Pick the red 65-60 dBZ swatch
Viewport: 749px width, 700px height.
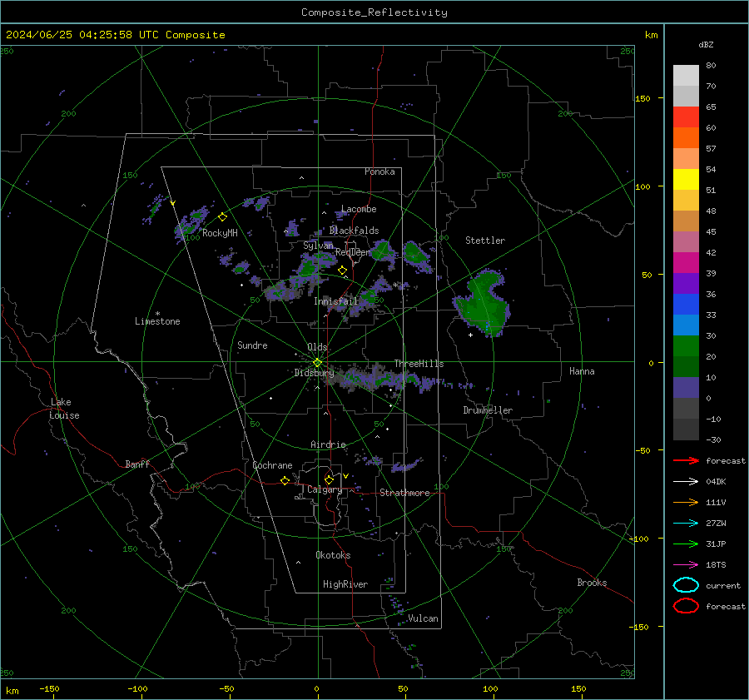tap(686, 117)
